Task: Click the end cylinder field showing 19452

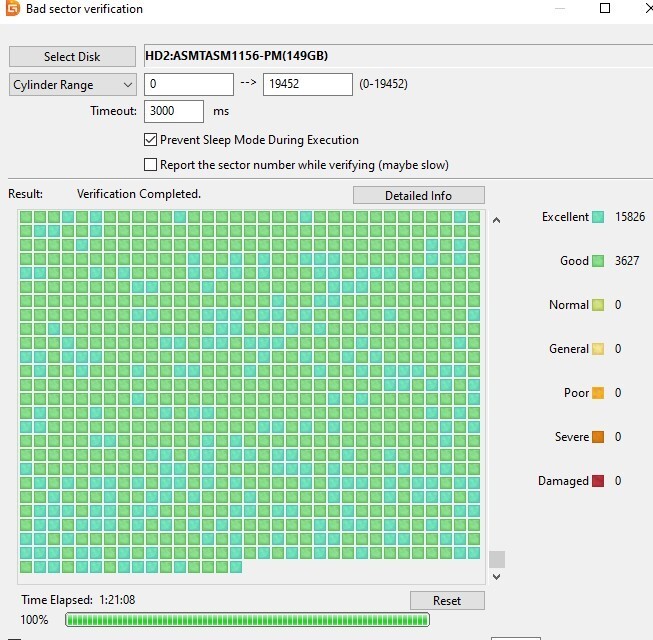Action: 308,84
